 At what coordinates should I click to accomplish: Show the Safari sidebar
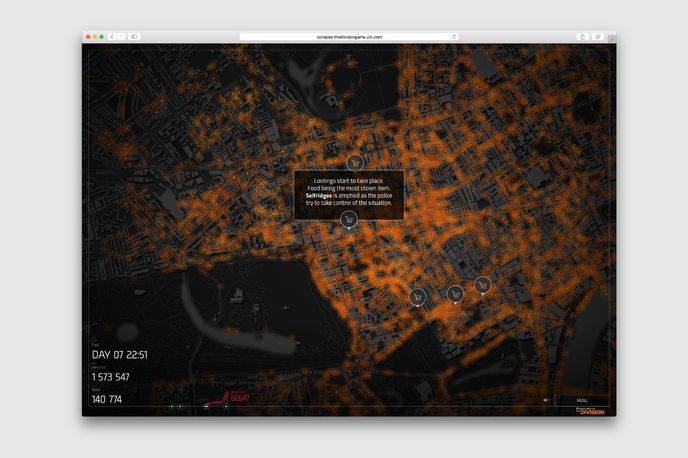pyautogui.click(x=135, y=37)
